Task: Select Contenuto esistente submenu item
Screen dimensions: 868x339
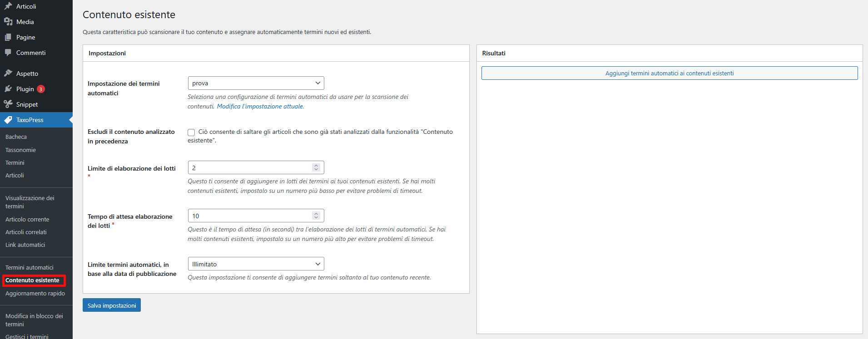Action: (x=32, y=280)
